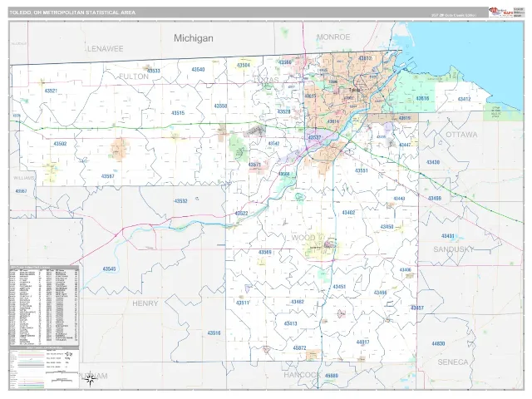Screen dimensions: 532x399
Task: Click ZIP code 43515
Action: pos(178,113)
